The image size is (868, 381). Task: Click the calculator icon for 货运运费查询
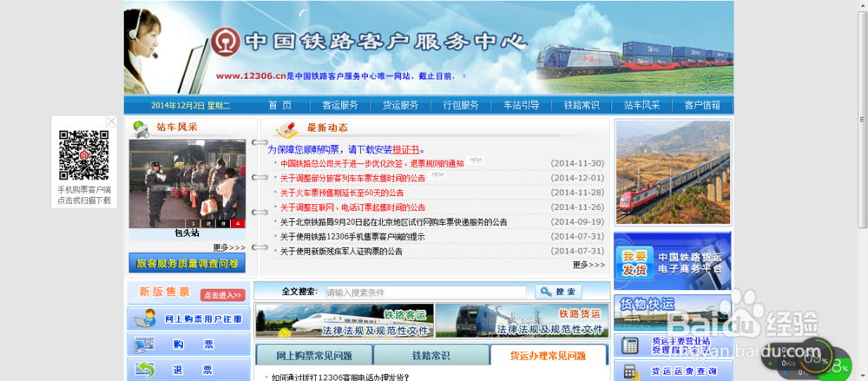click(632, 371)
